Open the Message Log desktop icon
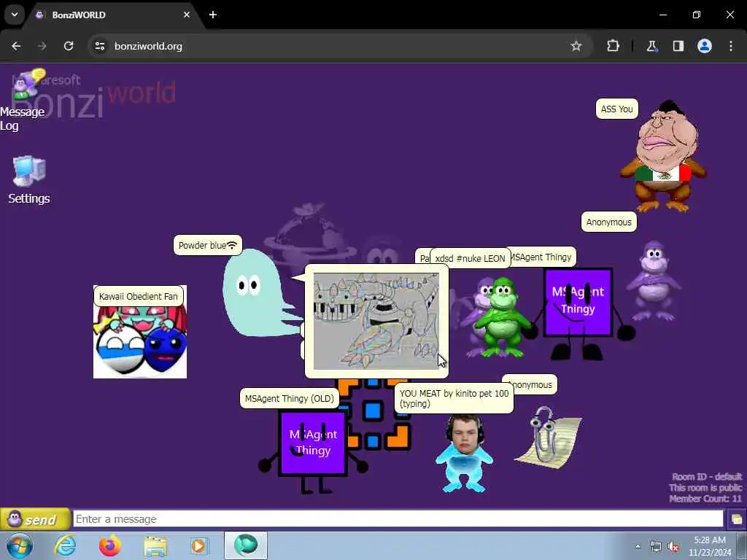The height and width of the screenshot is (560, 747). coord(23,101)
